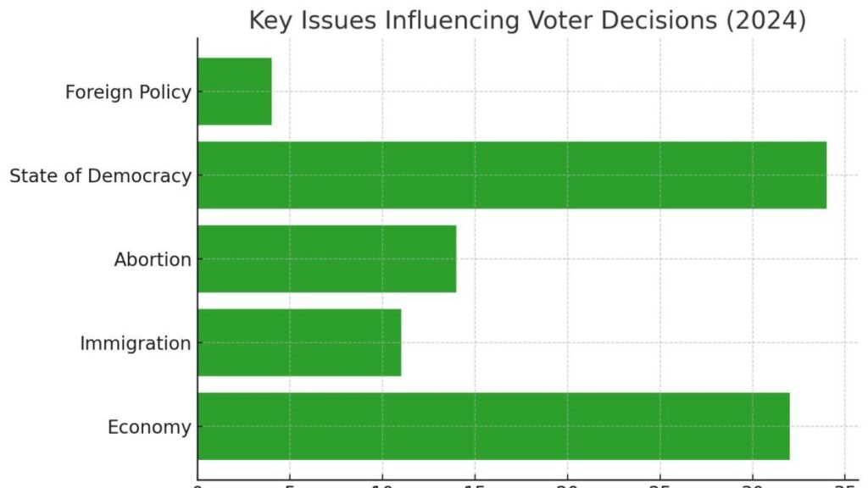
Task: Click the green Abortion bar
Action: [326, 259]
